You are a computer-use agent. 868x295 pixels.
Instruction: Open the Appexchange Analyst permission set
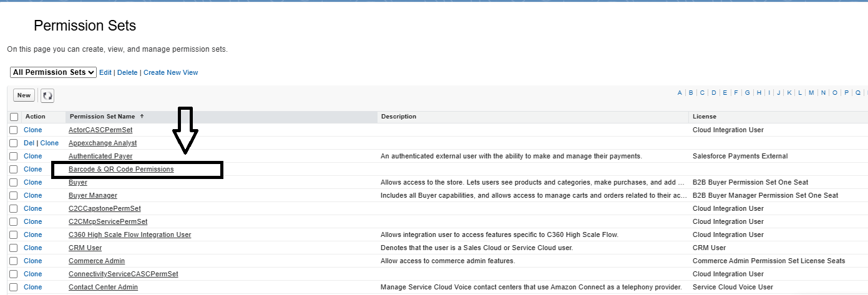point(102,143)
